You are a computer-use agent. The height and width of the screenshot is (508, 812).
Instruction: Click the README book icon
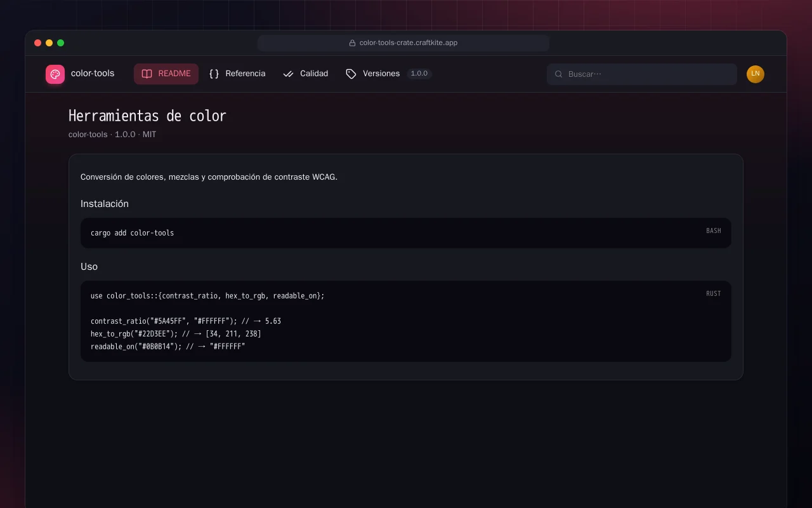147,74
